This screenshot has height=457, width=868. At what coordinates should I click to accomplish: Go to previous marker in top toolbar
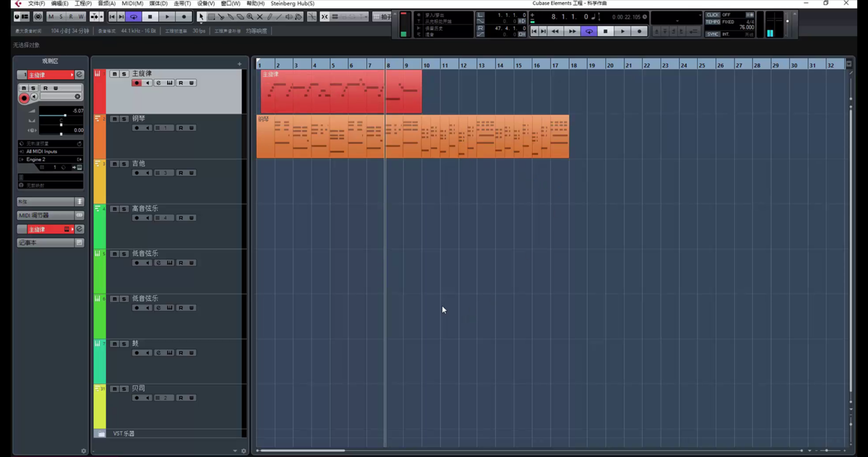click(112, 17)
